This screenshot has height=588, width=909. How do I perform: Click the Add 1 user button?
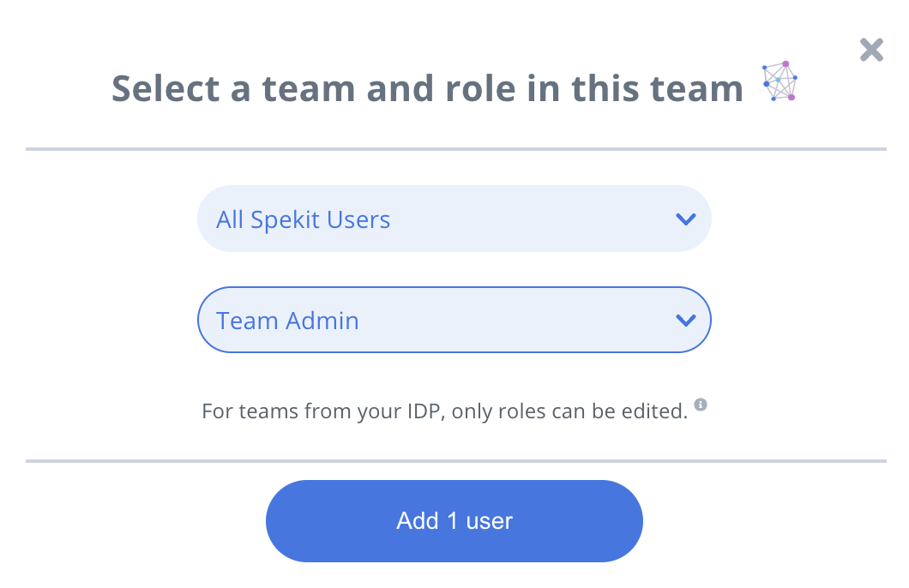pyautogui.click(x=454, y=521)
